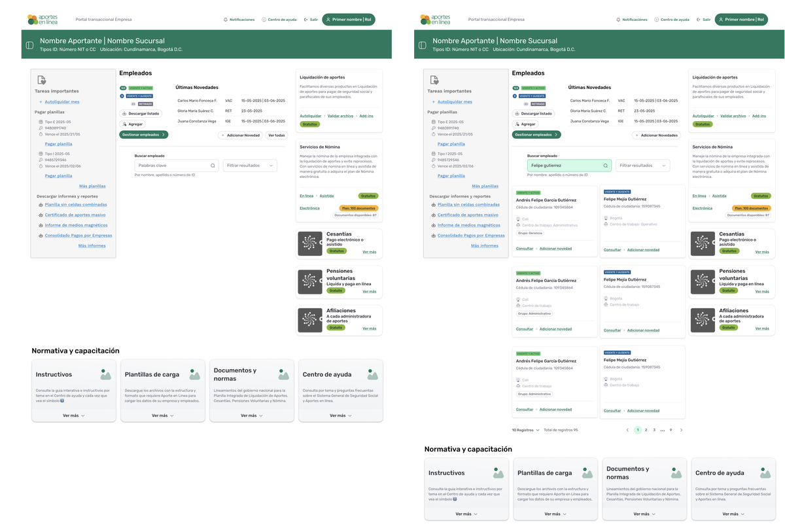Click Gloria María Suárez C. row in right frame
Screen dimensions: 785x532
click(x=624, y=111)
